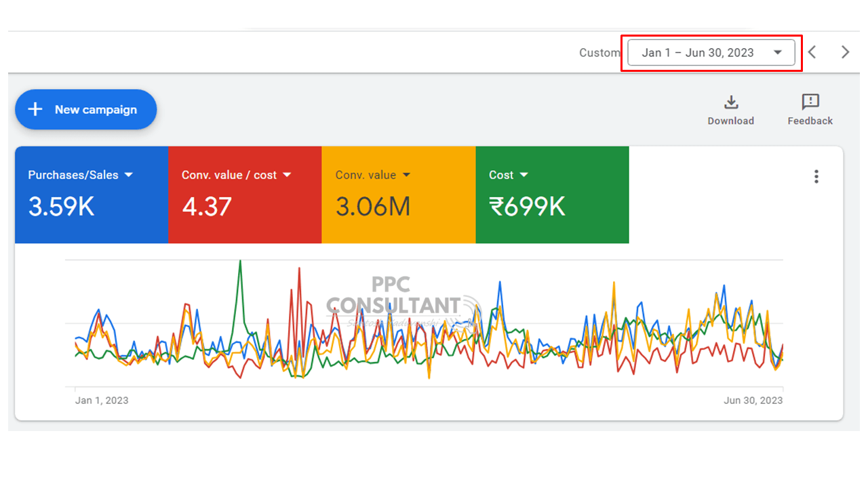This screenshot has width=868, height=488.
Task: Open the three-dot chart options menu
Action: coord(816,176)
